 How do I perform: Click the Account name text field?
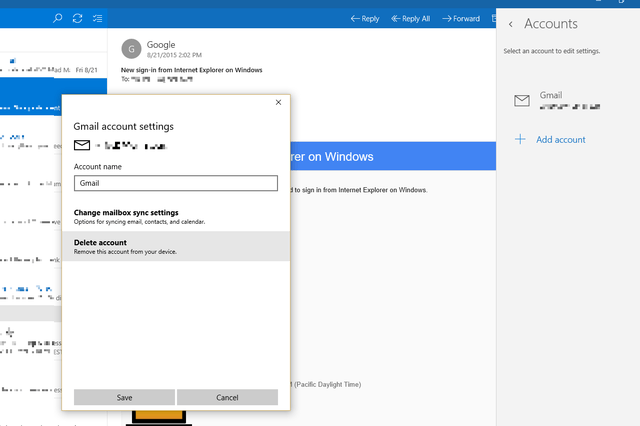(x=176, y=183)
